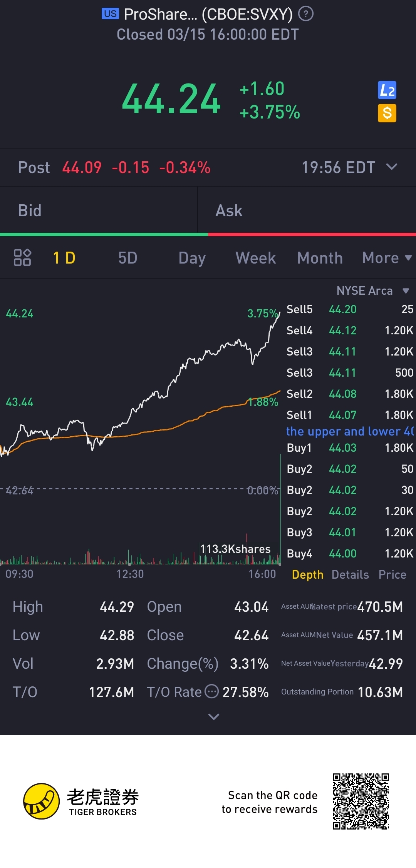Open the Price tab

(393, 574)
